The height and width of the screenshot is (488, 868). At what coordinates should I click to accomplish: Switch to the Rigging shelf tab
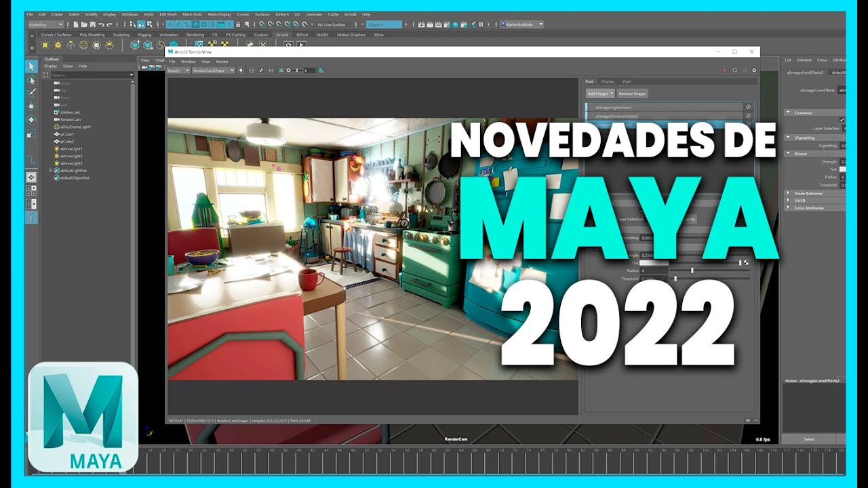tap(144, 35)
